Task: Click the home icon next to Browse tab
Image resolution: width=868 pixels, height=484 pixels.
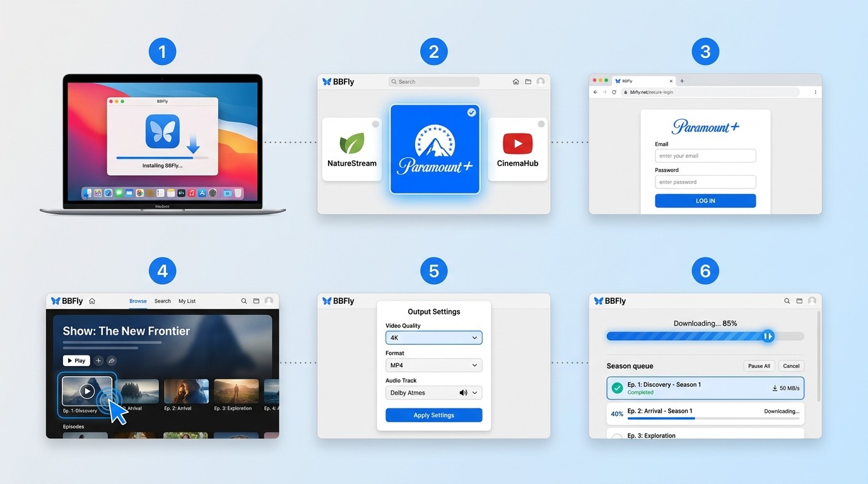Action: (92, 301)
